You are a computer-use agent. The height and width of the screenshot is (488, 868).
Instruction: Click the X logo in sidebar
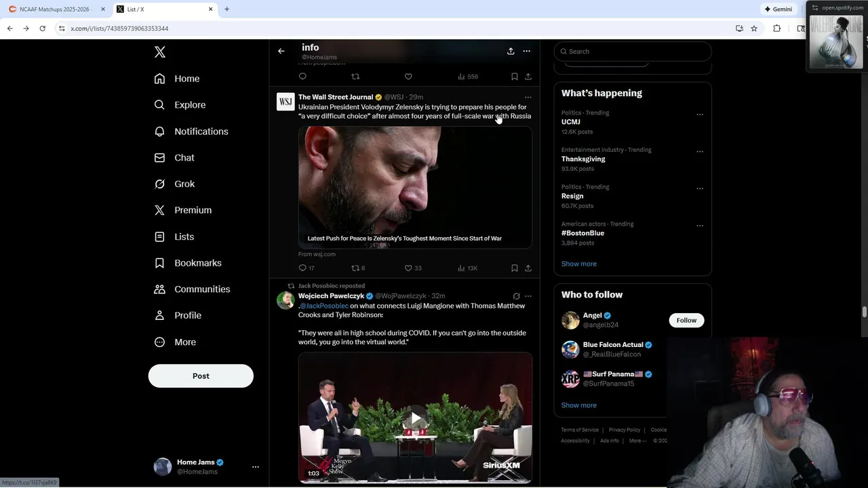[x=159, y=52]
